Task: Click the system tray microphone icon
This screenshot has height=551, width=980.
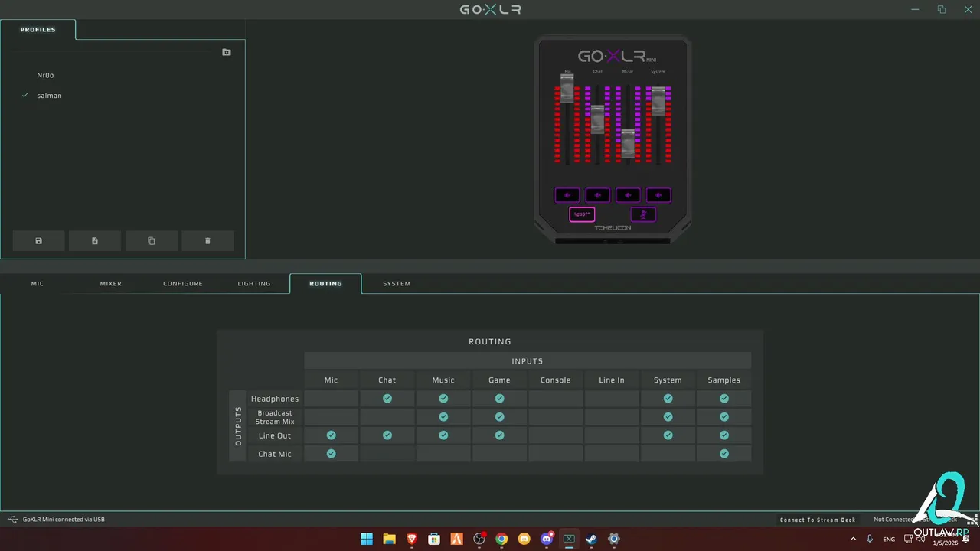Action: [870, 539]
